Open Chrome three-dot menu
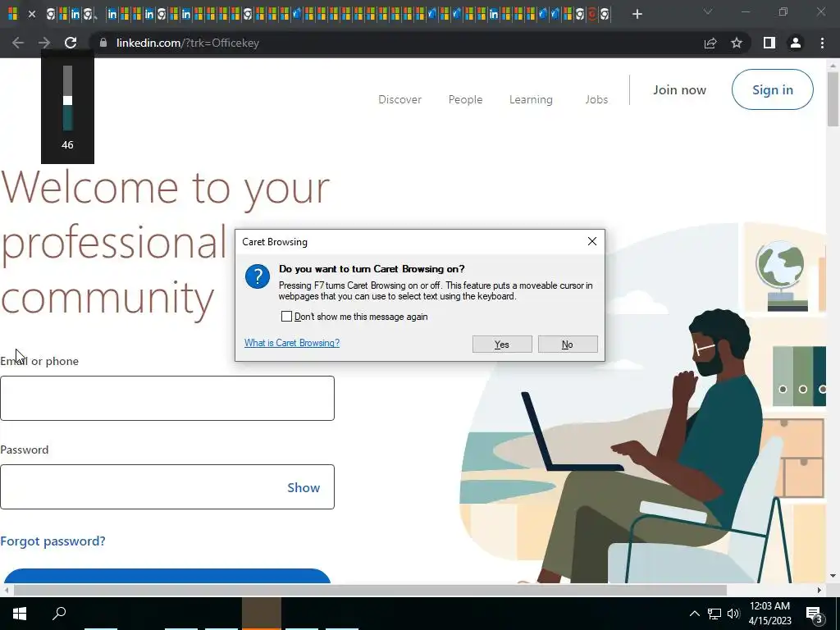The width and height of the screenshot is (840, 630). click(x=822, y=43)
